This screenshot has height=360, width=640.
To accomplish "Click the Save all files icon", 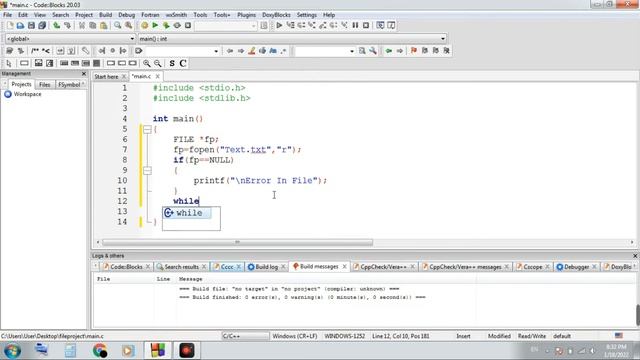I will 42,25.
